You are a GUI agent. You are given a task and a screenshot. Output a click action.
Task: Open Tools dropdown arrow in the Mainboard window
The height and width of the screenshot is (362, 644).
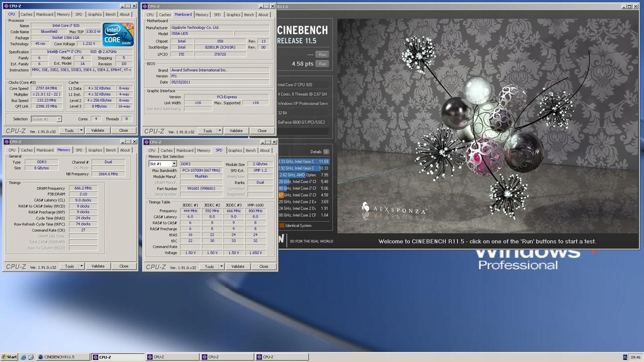[219, 131]
